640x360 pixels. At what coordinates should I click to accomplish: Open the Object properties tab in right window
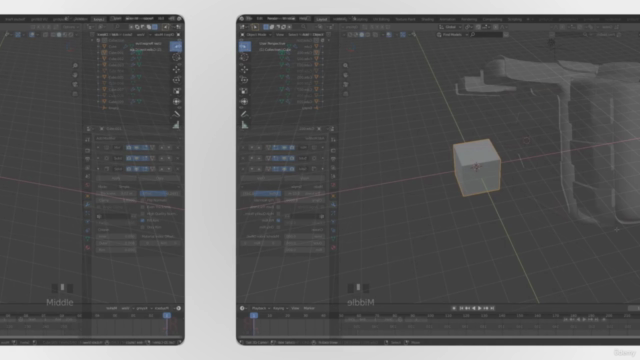[x=333, y=196]
